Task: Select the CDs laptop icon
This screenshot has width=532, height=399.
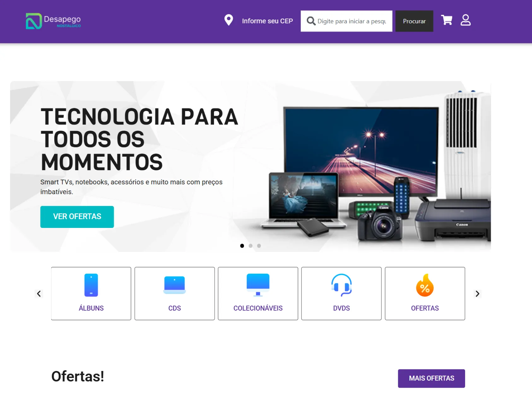Action: [x=174, y=285]
